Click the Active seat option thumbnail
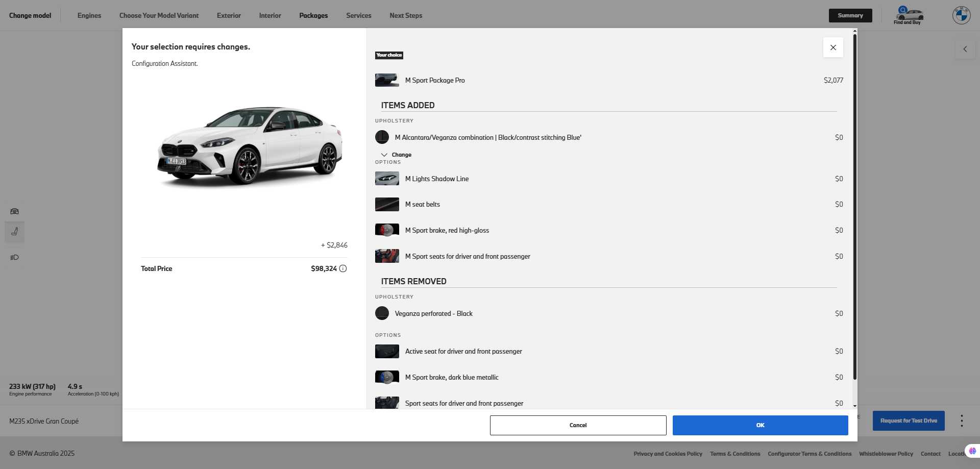Viewport: 980px width, 469px height. (x=387, y=351)
